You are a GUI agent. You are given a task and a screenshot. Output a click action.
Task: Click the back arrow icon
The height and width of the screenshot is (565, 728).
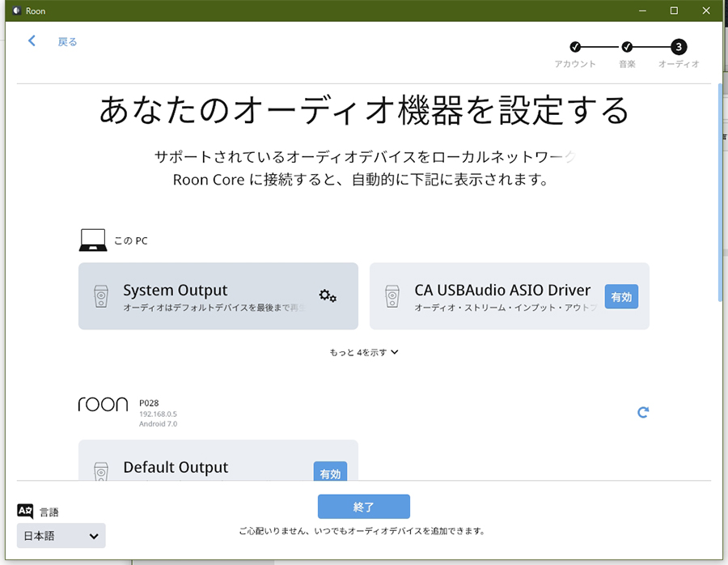[x=32, y=41]
